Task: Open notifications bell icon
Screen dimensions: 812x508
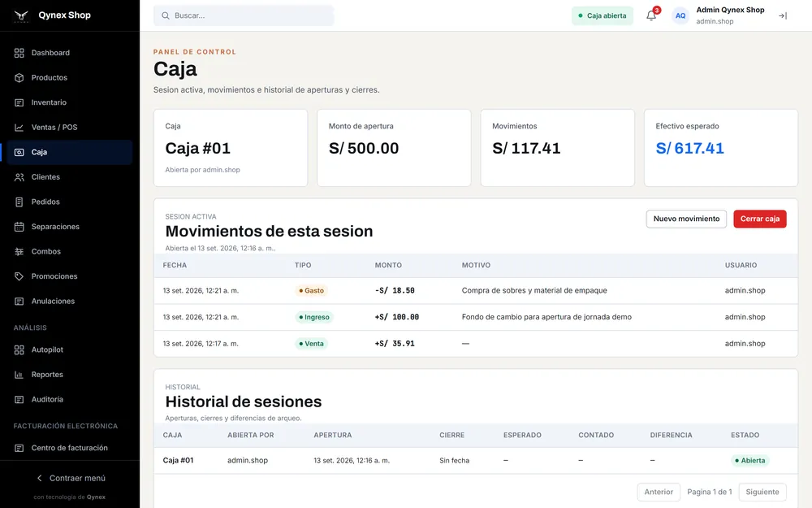Action: tap(651, 15)
